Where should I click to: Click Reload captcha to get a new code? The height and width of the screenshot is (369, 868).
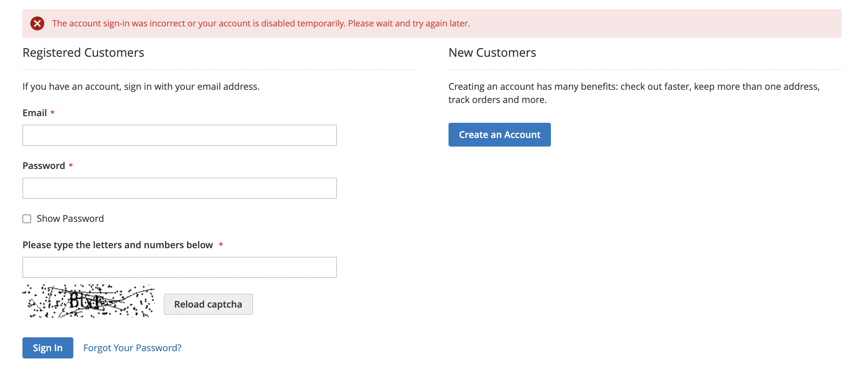208,304
